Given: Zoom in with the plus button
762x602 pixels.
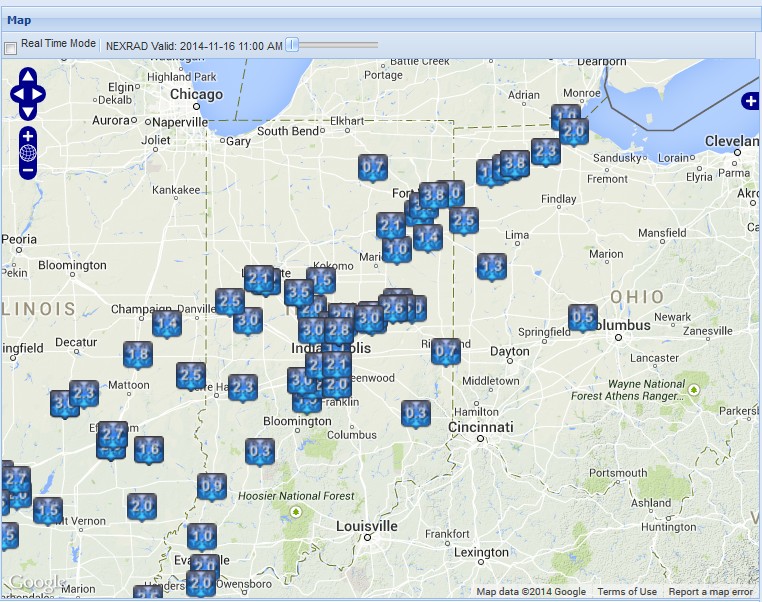Looking at the screenshot, I should [28, 136].
